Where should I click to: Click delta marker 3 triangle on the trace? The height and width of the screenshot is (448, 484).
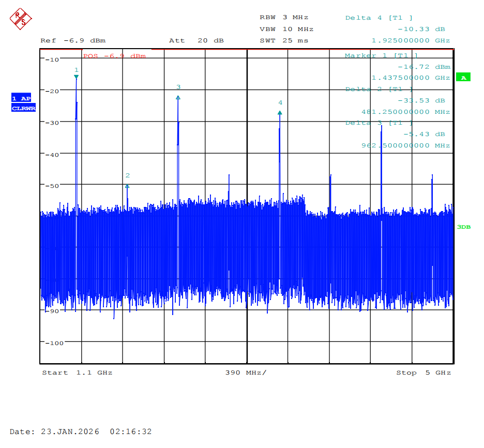(178, 97)
